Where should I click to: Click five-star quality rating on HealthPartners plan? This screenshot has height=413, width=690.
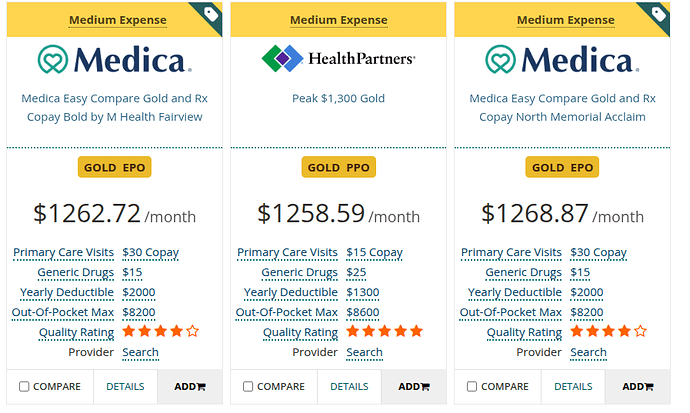385,331
